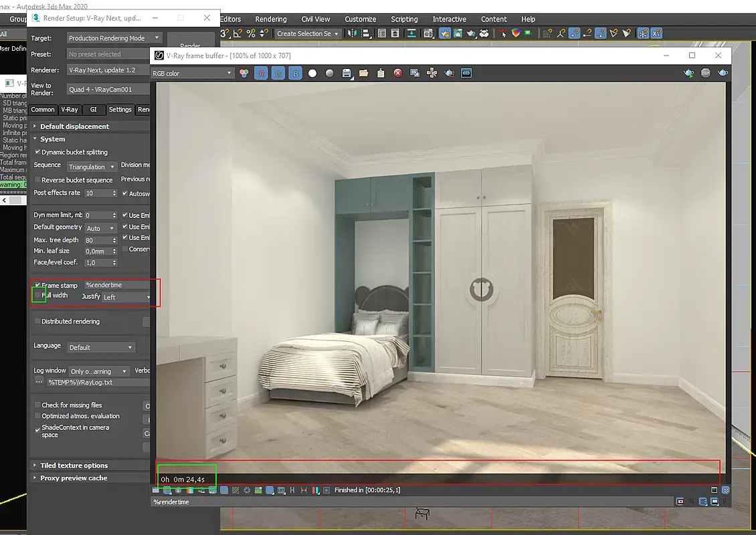The image size is (756, 535).
Task: Toggle blue channel in V-Ray frame buffer
Action: 296,74
